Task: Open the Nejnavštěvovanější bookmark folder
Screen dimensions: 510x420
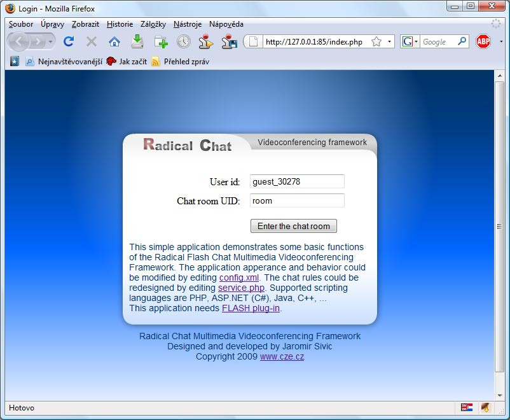Action: tap(64, 61)
